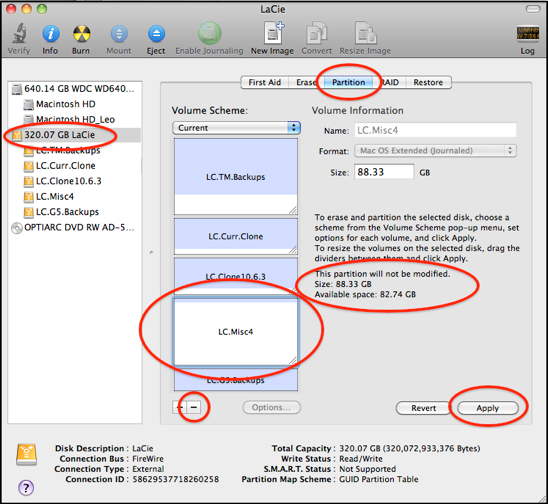The image size is (548, 504).
Task: Switch to the Erase tab
Action: coord(306,82)
